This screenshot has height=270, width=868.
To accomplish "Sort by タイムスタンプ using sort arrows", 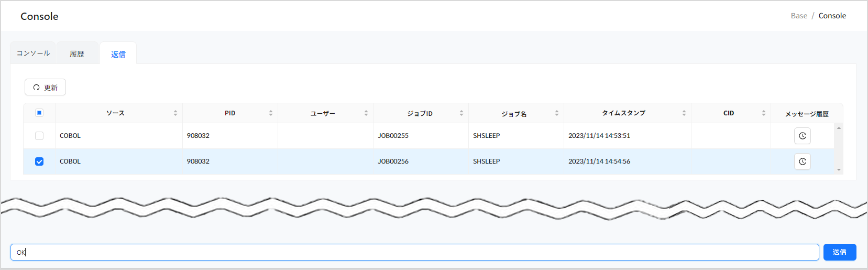I will [684, 113].
